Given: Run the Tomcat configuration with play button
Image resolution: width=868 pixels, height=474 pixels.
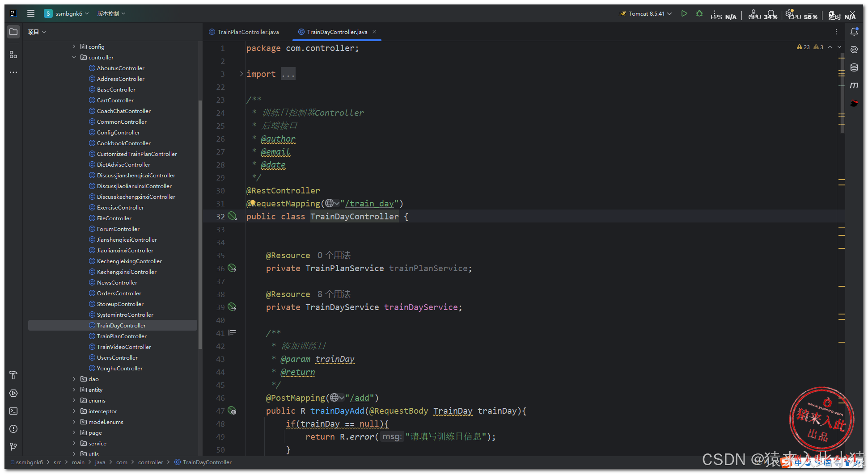Looking at the screenshot, I should pyautogui.click(x=684, y=13).
